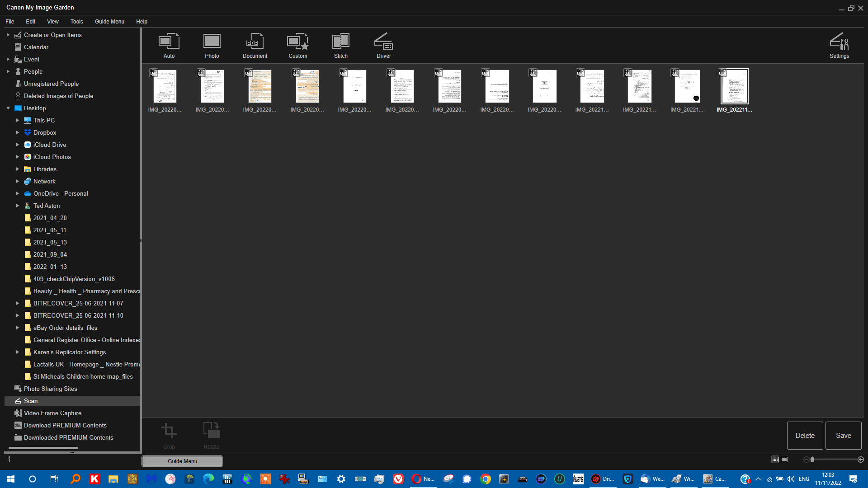
Task: Open the Guide Menu from menu bar
Action: point(109,21)
